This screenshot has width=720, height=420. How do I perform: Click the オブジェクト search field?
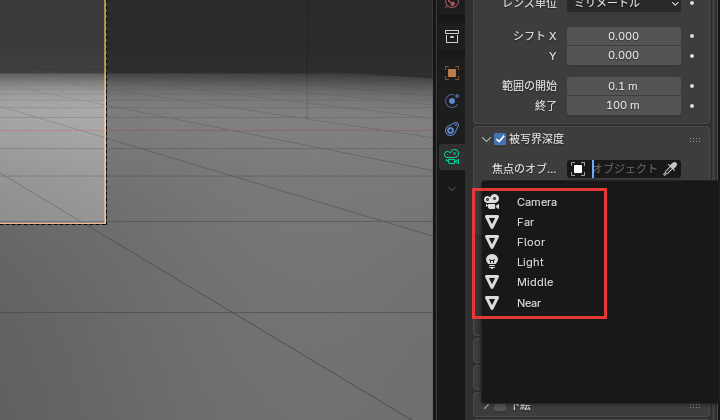tap(625, 169)
